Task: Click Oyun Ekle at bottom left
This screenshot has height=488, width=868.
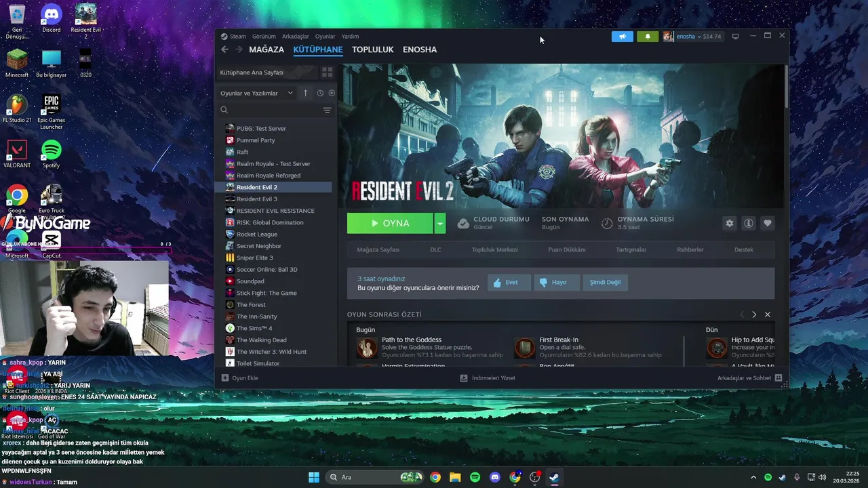Action: [240, 378]
